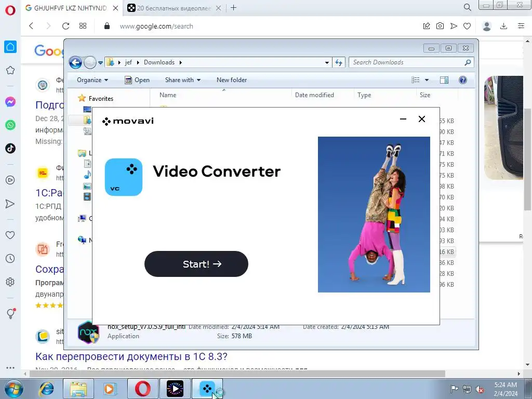Change Explorer view with the view icon
Image resolution: width=532 pixels, height=399 pixels.
point(416,80)
